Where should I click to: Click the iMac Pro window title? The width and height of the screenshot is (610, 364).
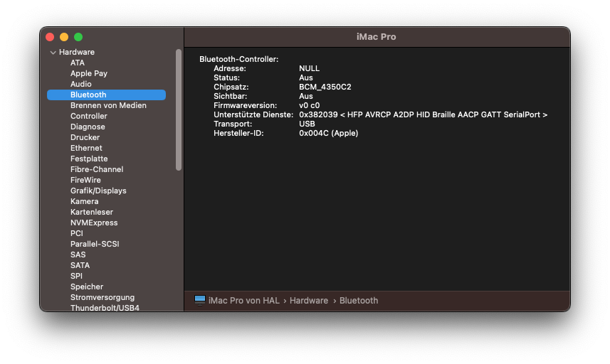[x=377, y=37]
